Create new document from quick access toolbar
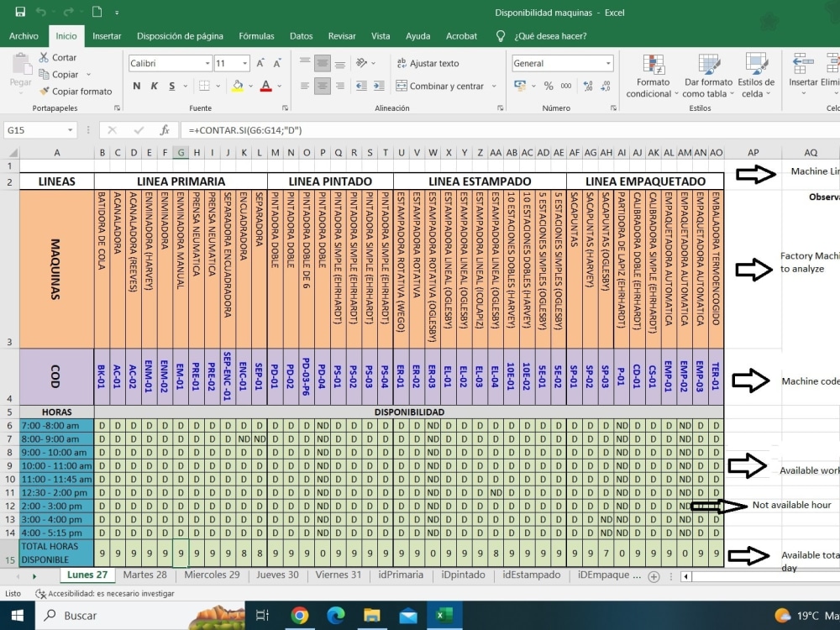The height and width of the screenshot is (630, 840). click(x=97, y=12)
